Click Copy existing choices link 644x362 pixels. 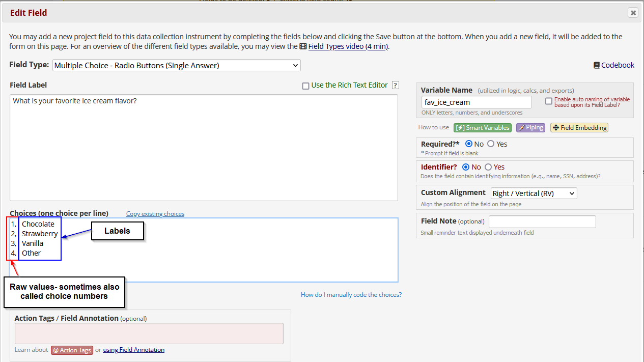[155, 214]
